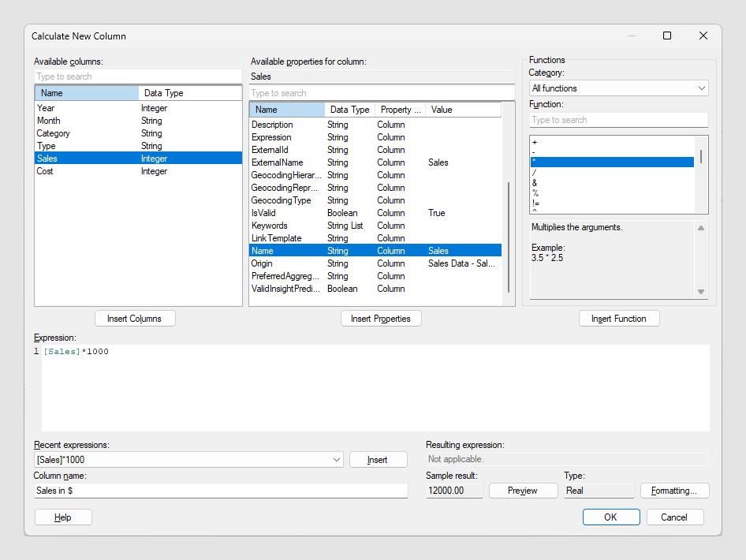Open the Formatting options
This screenshot has height=560, width=746.
(674, 491)
